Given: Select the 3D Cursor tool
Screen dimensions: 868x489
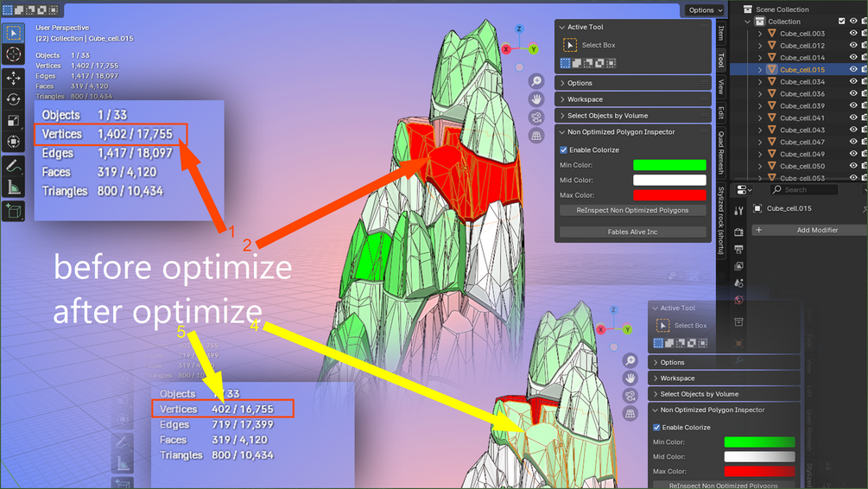Looking at the screenshot, I should point(13,54).
